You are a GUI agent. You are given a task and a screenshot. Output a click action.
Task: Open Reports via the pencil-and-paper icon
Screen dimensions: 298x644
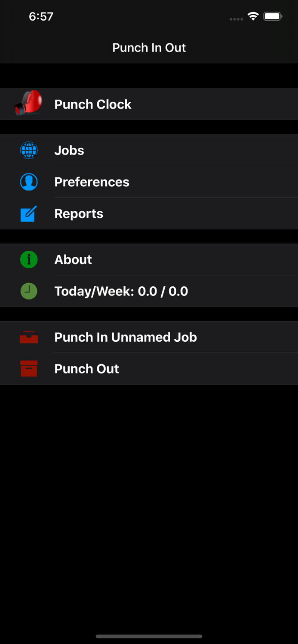(x=28, y=213)
